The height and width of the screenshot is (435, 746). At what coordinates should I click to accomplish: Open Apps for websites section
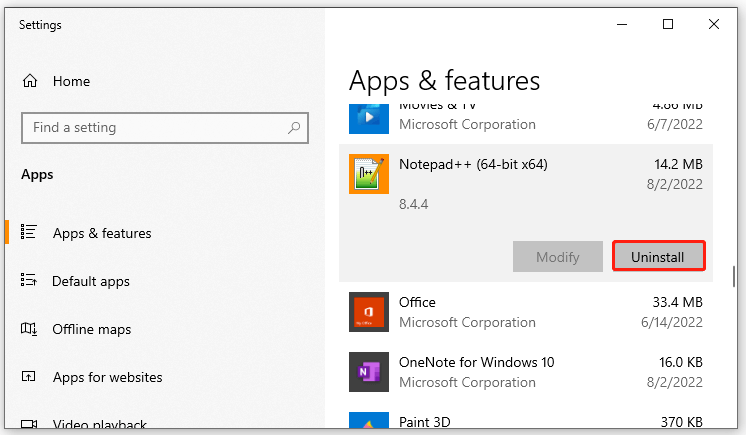tap(108, 377)
